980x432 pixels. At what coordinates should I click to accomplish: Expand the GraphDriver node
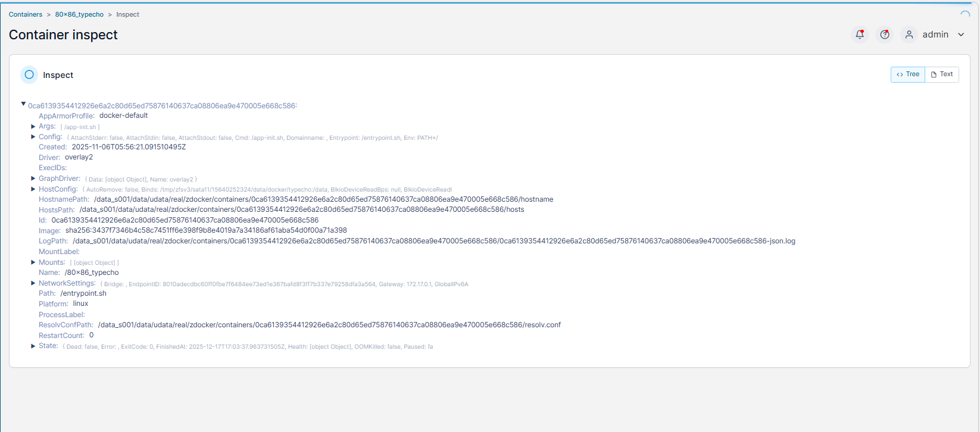pyautogui.click(x=33, y=179)
